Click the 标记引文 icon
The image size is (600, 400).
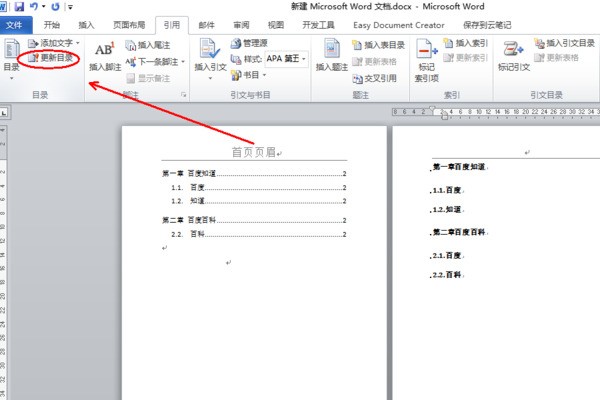[x=513, y=50]
